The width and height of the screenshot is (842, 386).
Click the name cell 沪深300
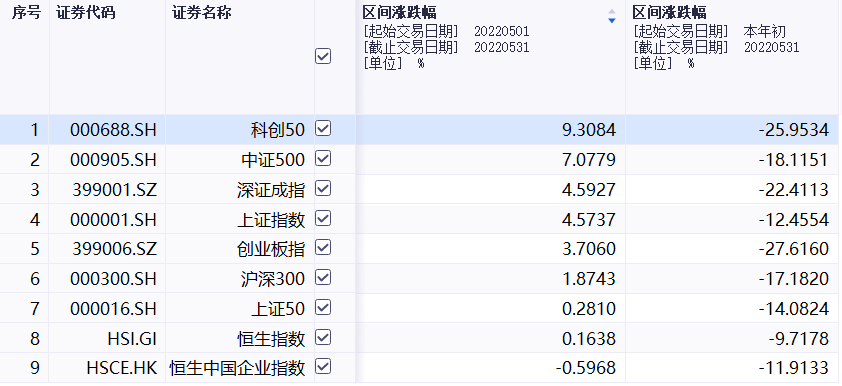click(273, 279)
